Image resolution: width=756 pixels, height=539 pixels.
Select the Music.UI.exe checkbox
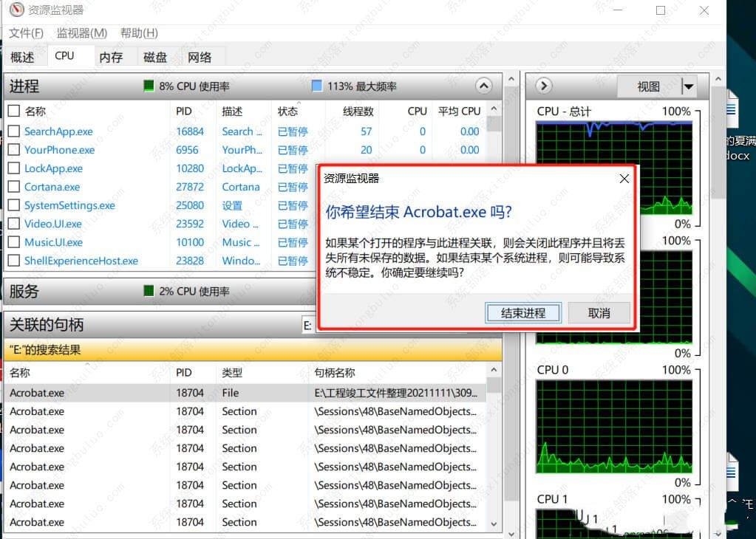14,242
